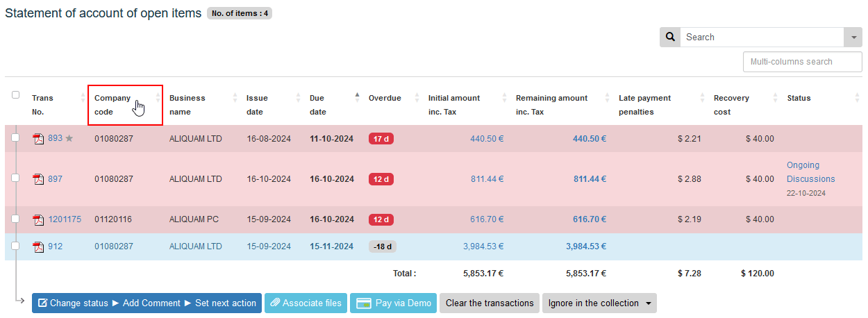Open PDF icon for transaction 897
The image size is (868, 318).
pos(39,179)
